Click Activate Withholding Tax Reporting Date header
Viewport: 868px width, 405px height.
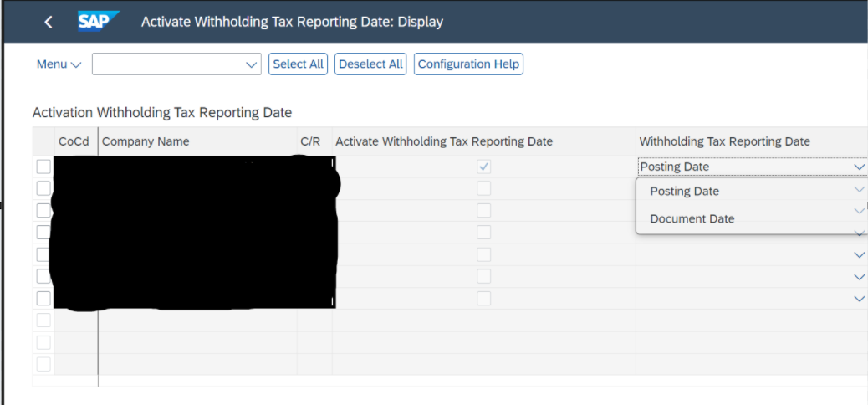point(483,141)
